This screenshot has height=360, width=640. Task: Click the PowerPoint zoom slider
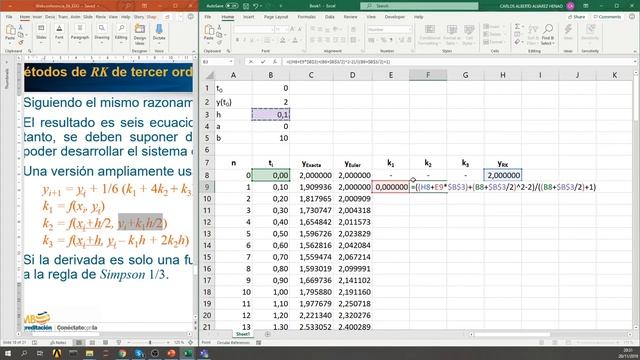150,342
